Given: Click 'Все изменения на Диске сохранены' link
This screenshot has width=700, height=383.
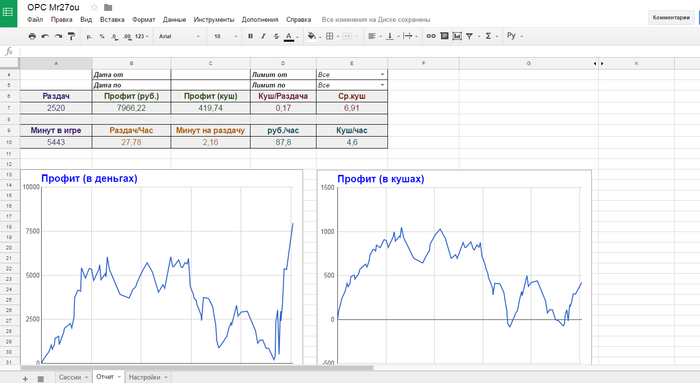Looking at the screenshot, I should point(376,20).
